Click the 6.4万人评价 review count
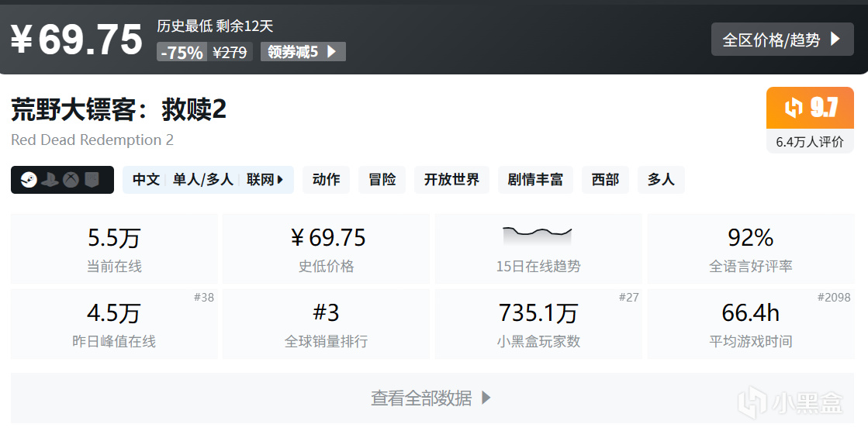 click(x=810, y=142)
